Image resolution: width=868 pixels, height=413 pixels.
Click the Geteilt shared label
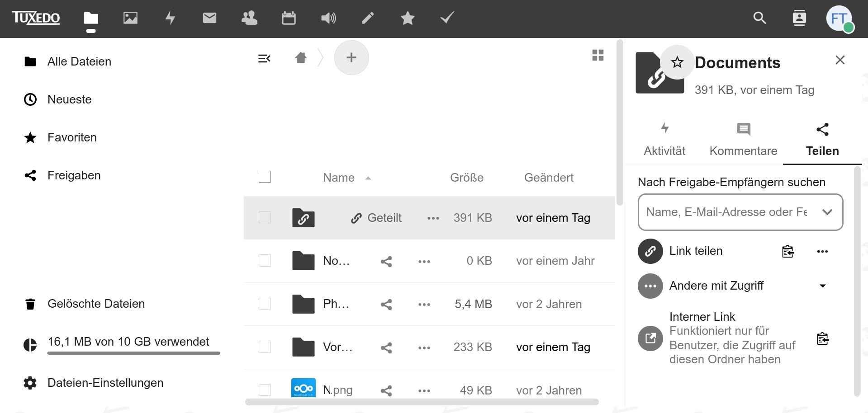pos(376,218)
